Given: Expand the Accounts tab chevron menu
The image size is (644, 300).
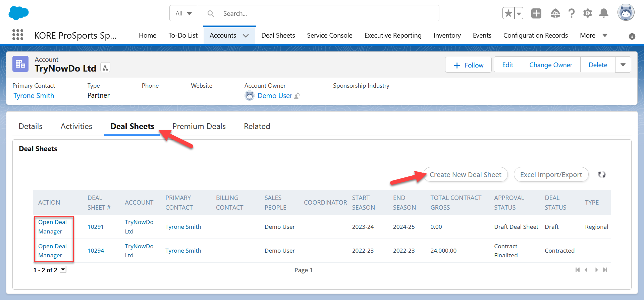Looking at the screenshot, I should tap(246, 36).
